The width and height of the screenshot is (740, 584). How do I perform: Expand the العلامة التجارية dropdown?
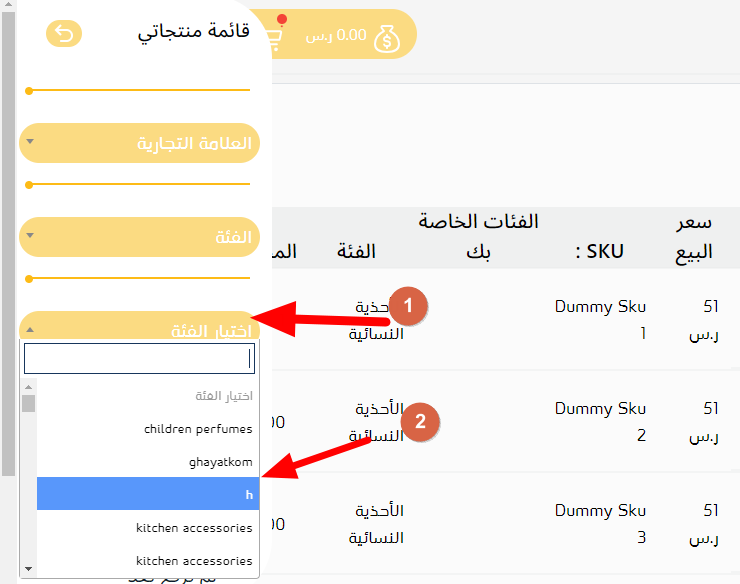tap(139, 143)
